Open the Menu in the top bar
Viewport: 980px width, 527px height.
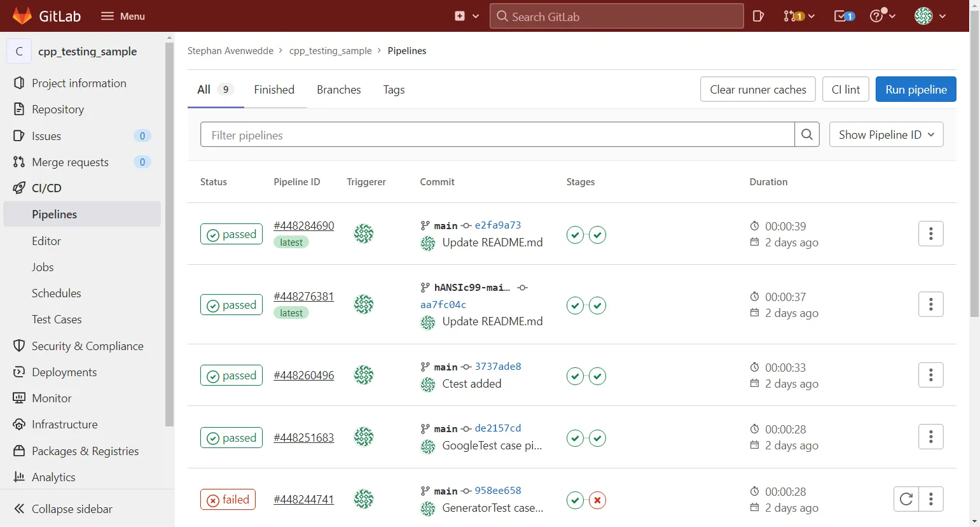point(123,16)
